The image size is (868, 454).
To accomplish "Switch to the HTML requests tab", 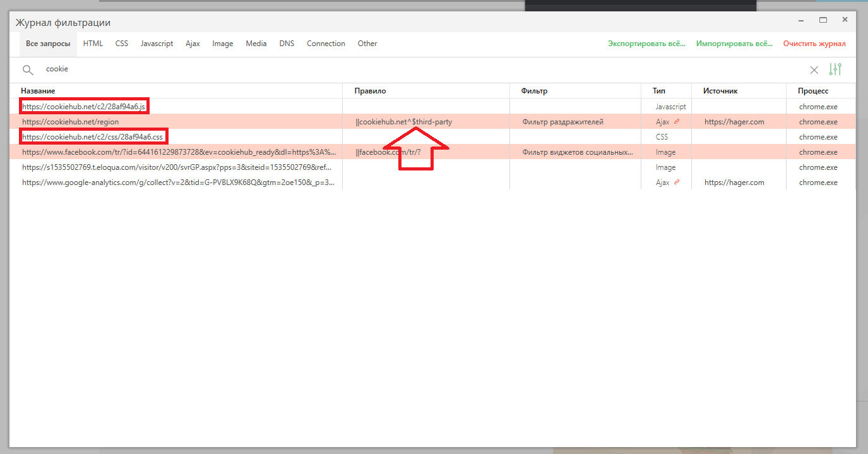I will 93,43.
